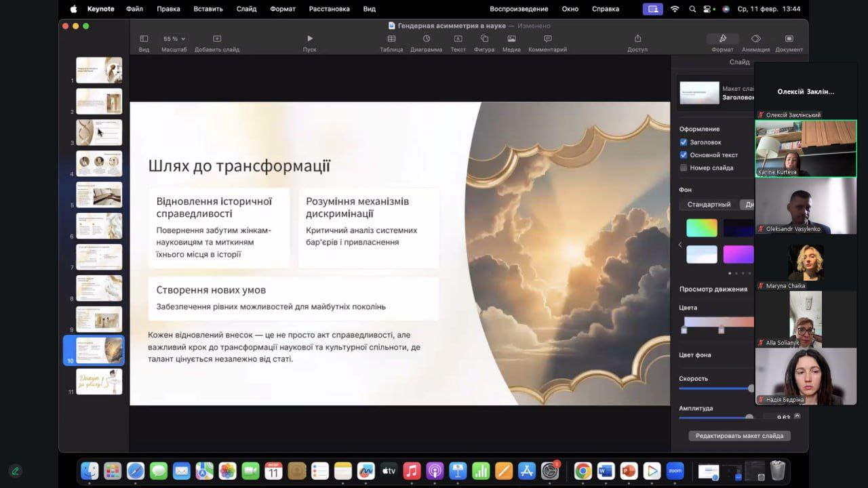Click the Редактировать макет слайда button
The width and height of the screenshot is (868, 488).
(x=739, y=436)
